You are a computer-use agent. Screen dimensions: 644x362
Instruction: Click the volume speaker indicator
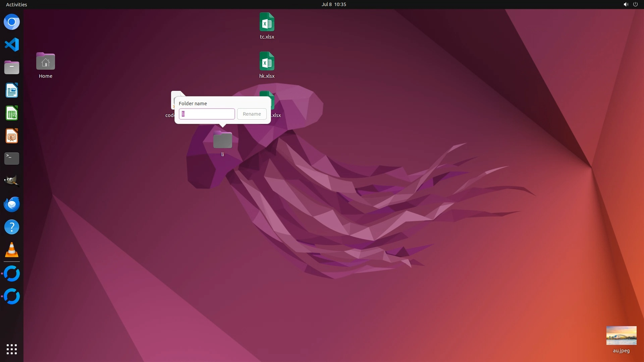(x=626, y=4)
